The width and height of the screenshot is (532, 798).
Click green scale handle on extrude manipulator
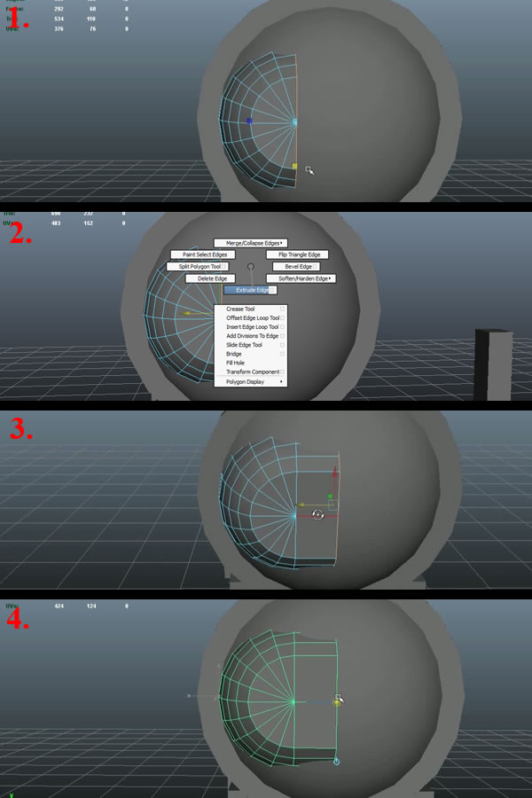330,497
